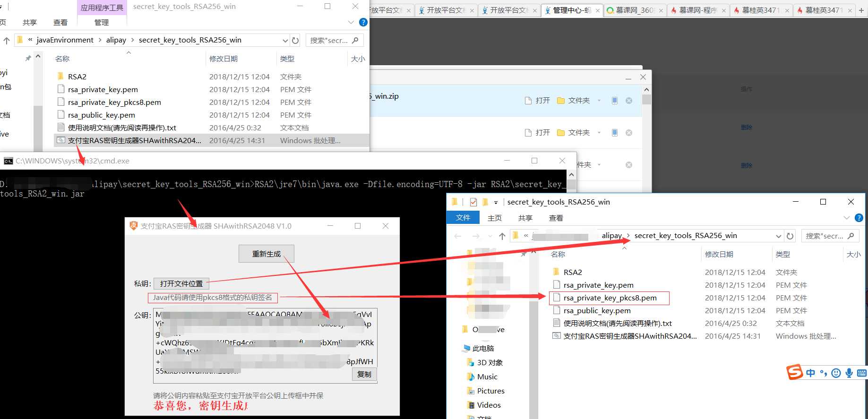Screen dimensions: 868x419
Task: Select 使用说明文档 txt file in the left Explorer list
Action: (x=122, y=128)
